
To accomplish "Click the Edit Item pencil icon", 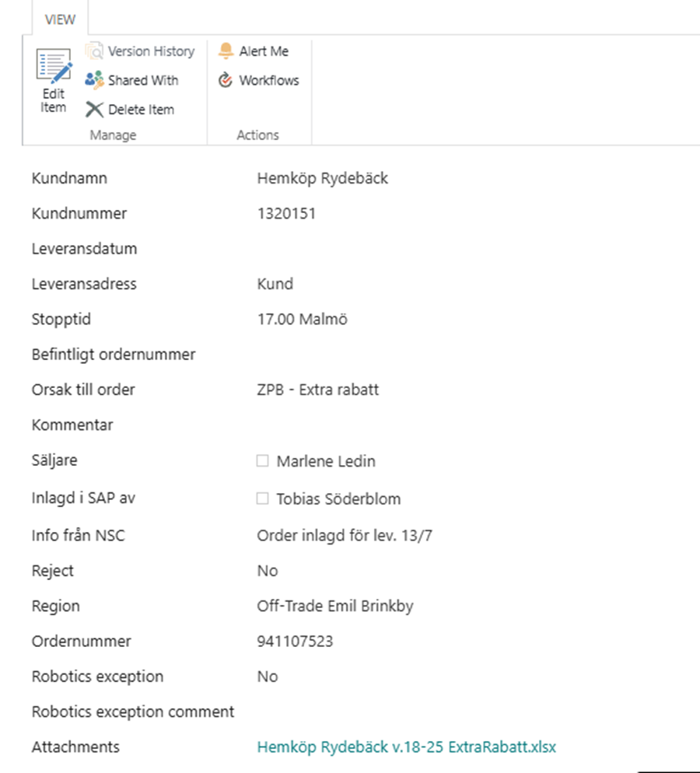I will pos(54,66).
